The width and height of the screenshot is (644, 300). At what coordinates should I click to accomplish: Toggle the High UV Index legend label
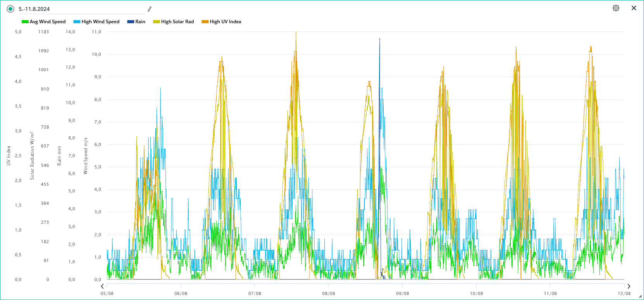point(226,22)
